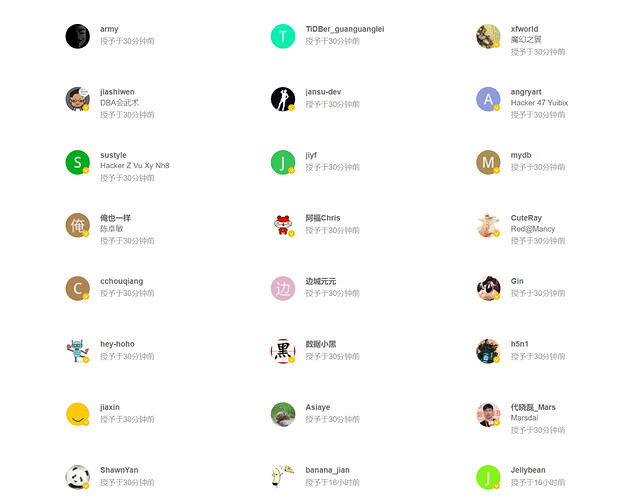Image resolution: width=624 pixels, height=500 pixels.
Task: Open Gin's cartoon avatar
Action: click(x=488, y=288)
